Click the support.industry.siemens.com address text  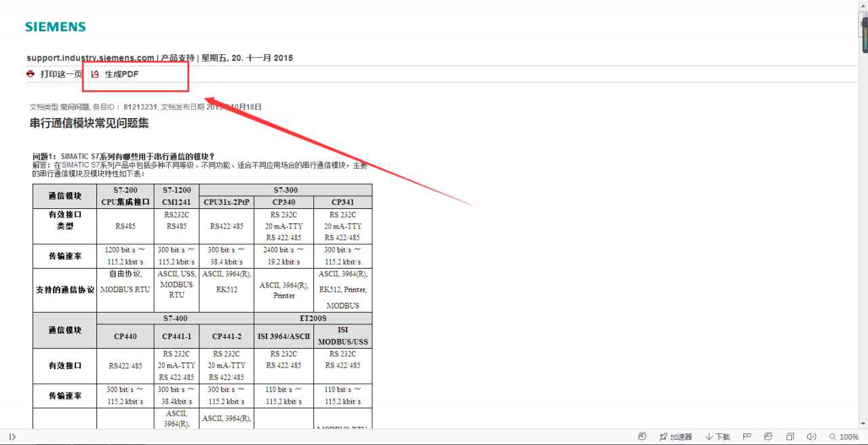(x=90, y=58)
